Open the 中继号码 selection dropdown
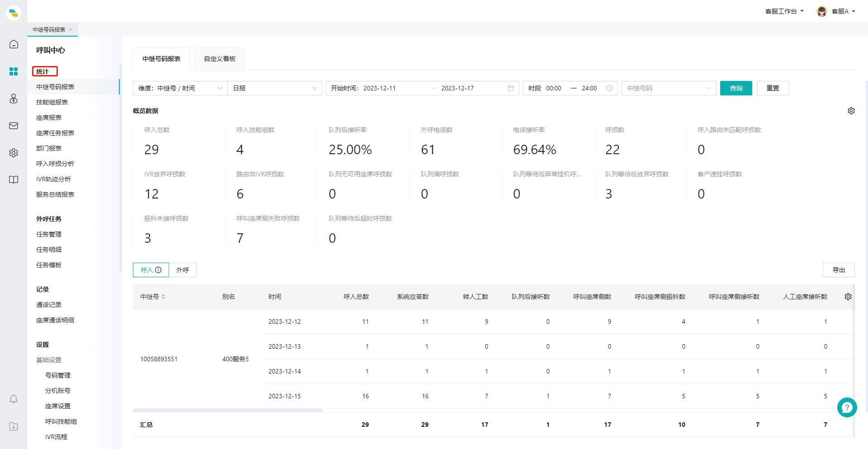868x449 pixels. tap(669, 88)
